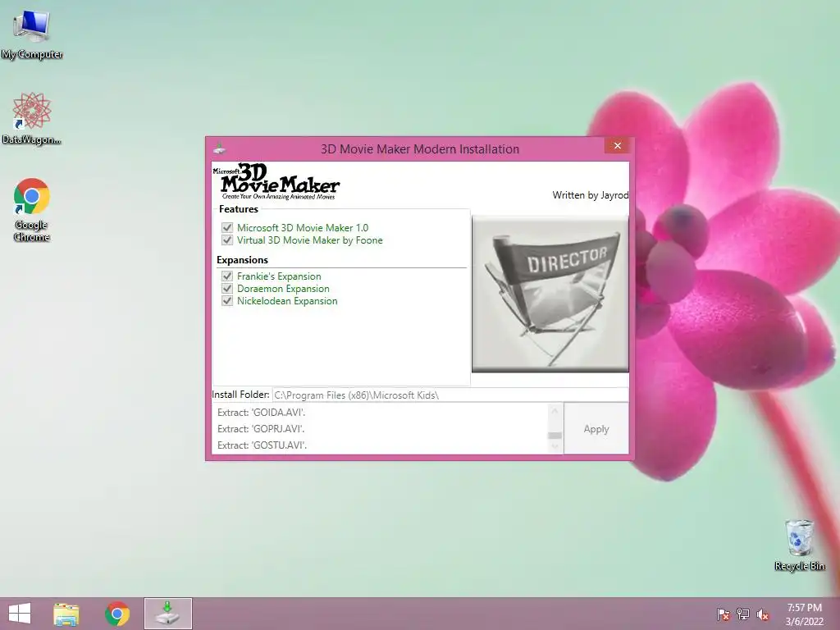Open the Windows Start button
840x630 pixels.
[x=20, y=614]
